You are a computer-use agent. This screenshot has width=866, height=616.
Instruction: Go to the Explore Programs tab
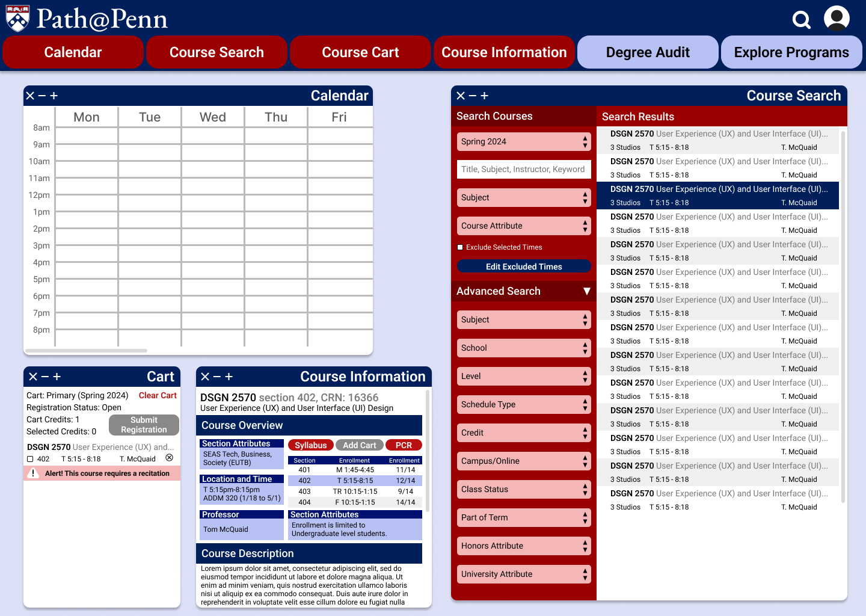click(x=791, y=52)
